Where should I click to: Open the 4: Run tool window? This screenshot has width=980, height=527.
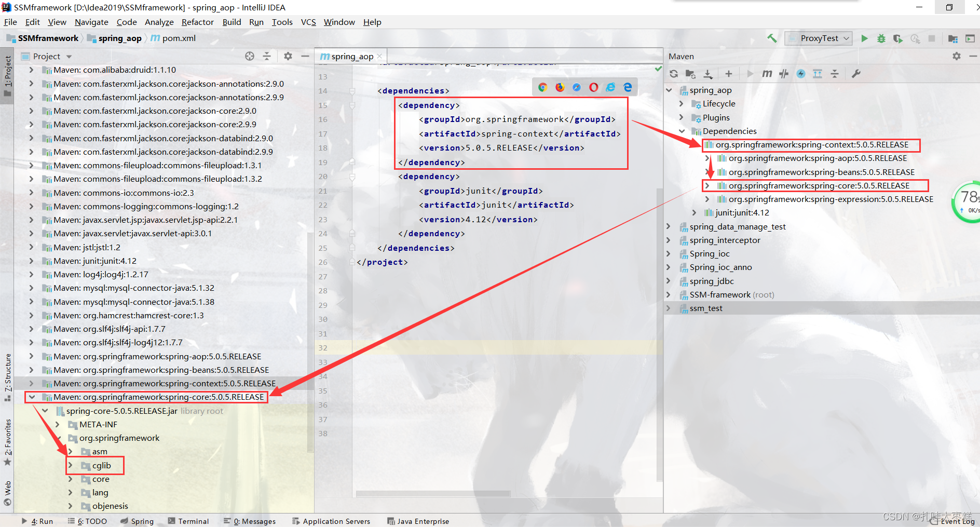[x=37, y=521]
